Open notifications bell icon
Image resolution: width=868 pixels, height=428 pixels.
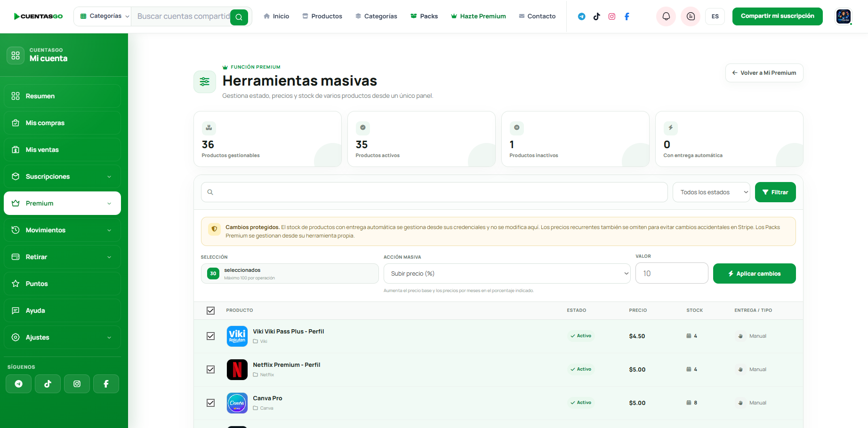click(x=666, y=16)
